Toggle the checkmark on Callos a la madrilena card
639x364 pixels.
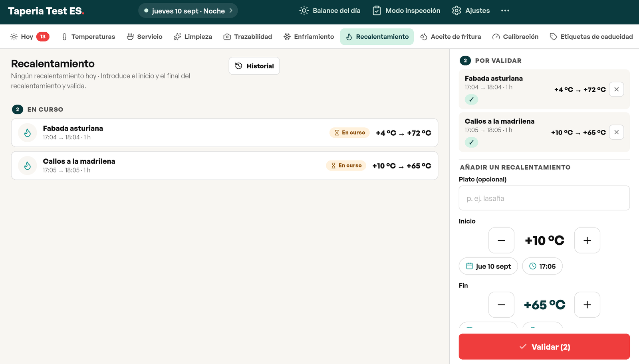point(471,142)
